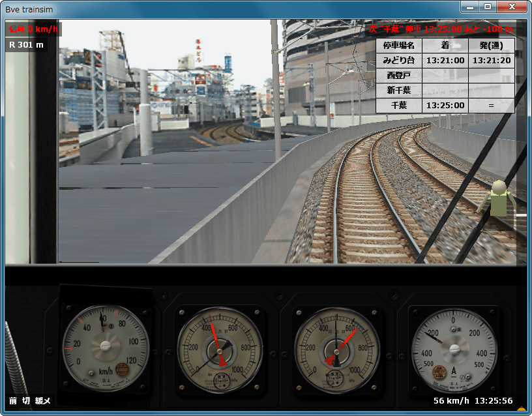Click the 発(通) departure column header
Screen dimensions: 532x416
491,46
